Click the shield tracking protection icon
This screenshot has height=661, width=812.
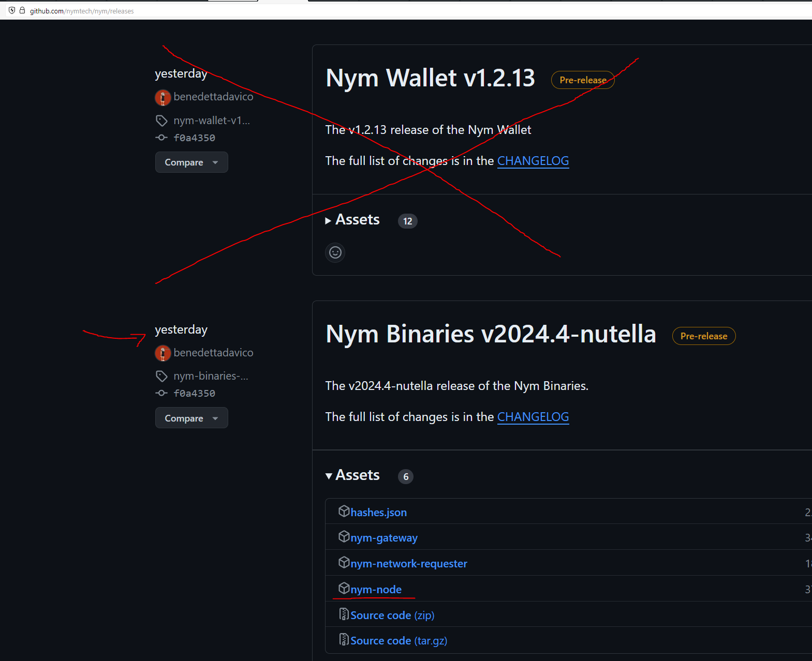11,10
